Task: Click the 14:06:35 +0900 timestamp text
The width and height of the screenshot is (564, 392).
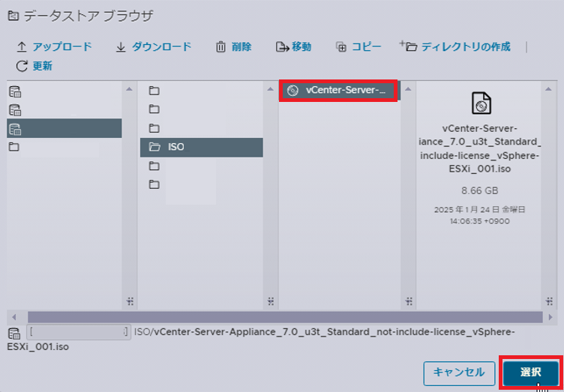Action: point(480,221)
